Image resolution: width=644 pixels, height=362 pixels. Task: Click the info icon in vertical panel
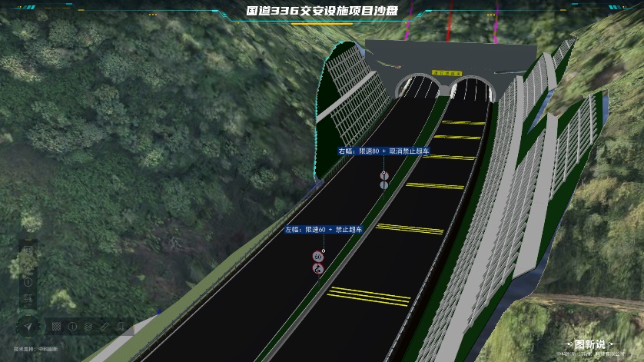tap(28, 282)
